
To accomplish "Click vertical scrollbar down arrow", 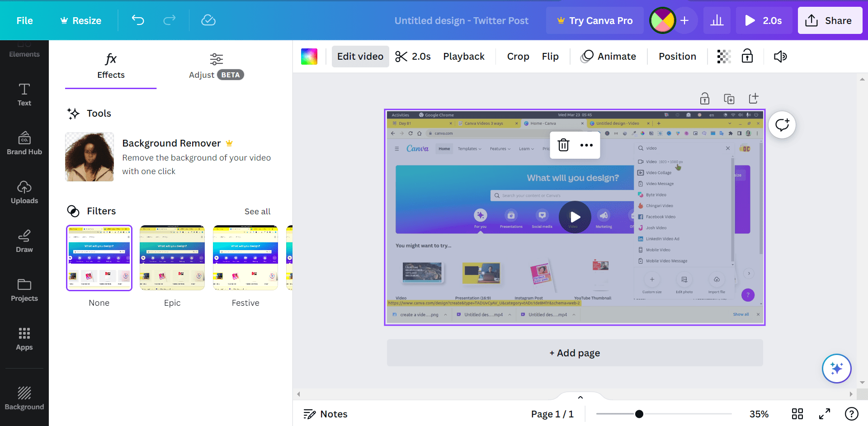I will point(863,382).
